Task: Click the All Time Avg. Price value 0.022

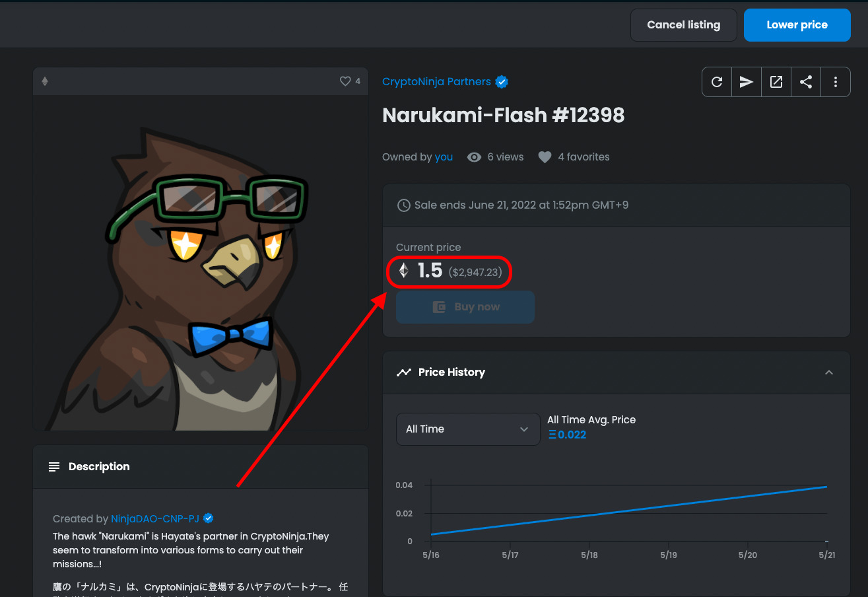Action: (x=567, y=435)
